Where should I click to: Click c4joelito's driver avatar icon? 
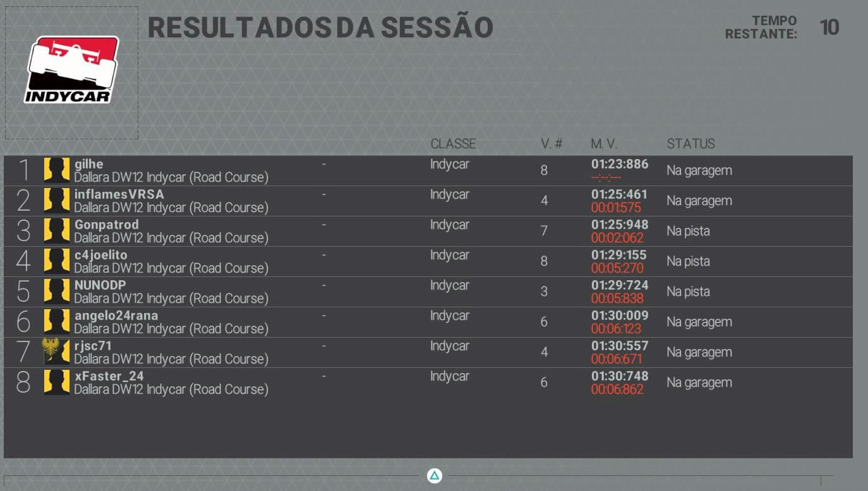point(56,261)
